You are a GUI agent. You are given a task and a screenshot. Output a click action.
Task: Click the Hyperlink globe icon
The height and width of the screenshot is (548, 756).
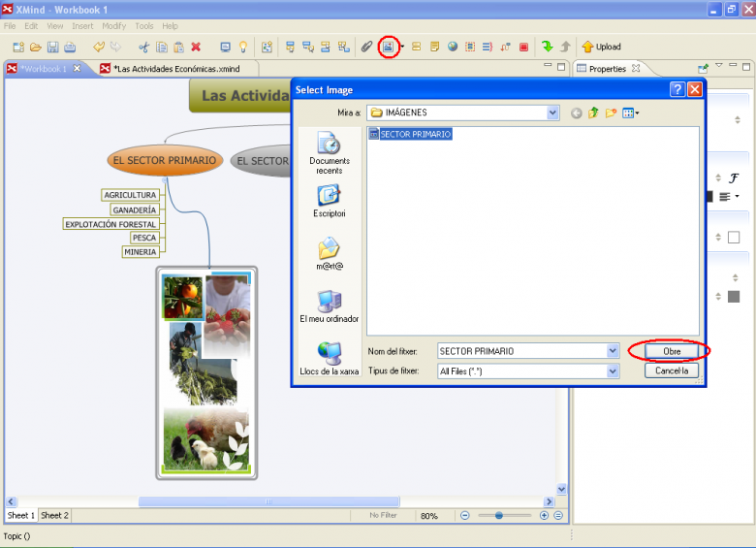(x=453, y=47)
